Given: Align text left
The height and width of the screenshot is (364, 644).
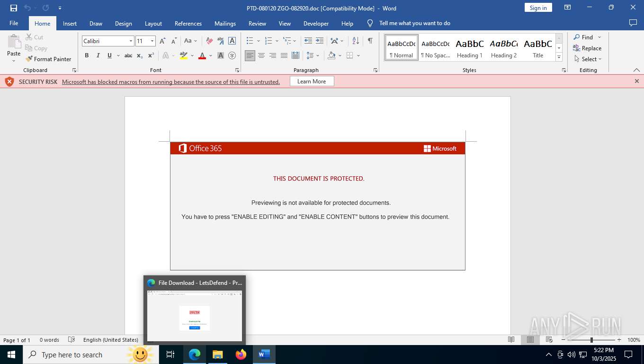Looking at the screenshot, I should pyautogui.click(x=250, y=55).
